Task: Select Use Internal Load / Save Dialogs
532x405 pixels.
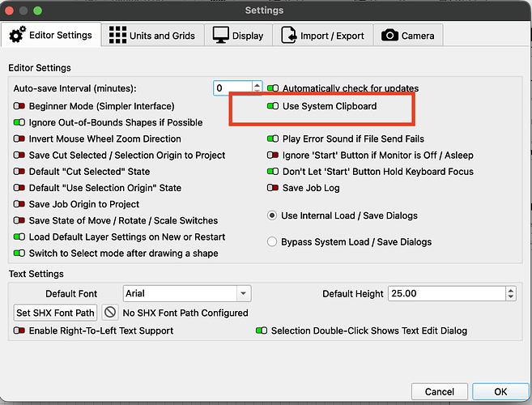Action: tap(272, 215)
